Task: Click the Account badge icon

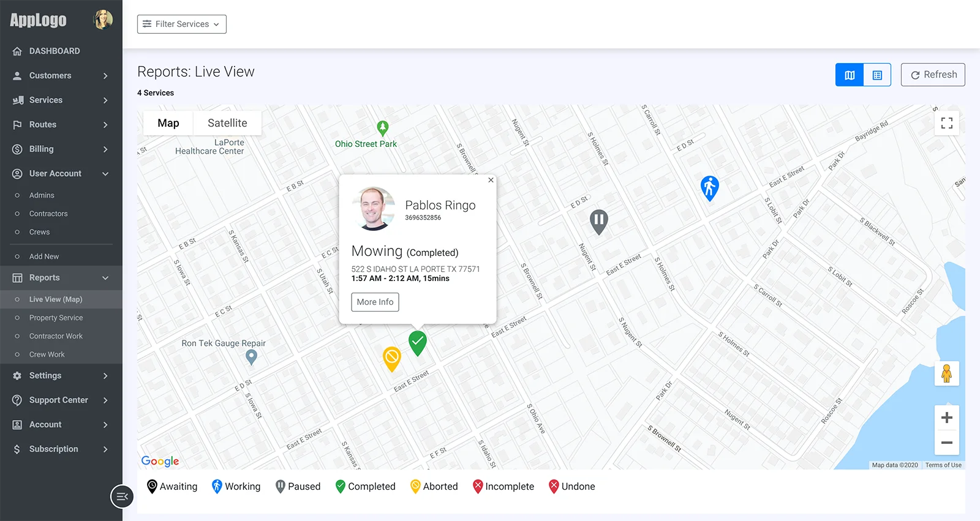Action: click(17, 425)
